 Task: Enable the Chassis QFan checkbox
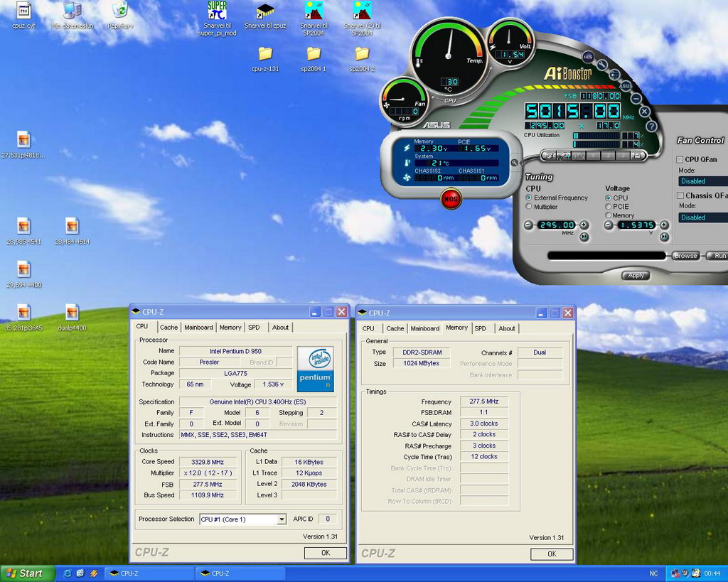(680, 195)
